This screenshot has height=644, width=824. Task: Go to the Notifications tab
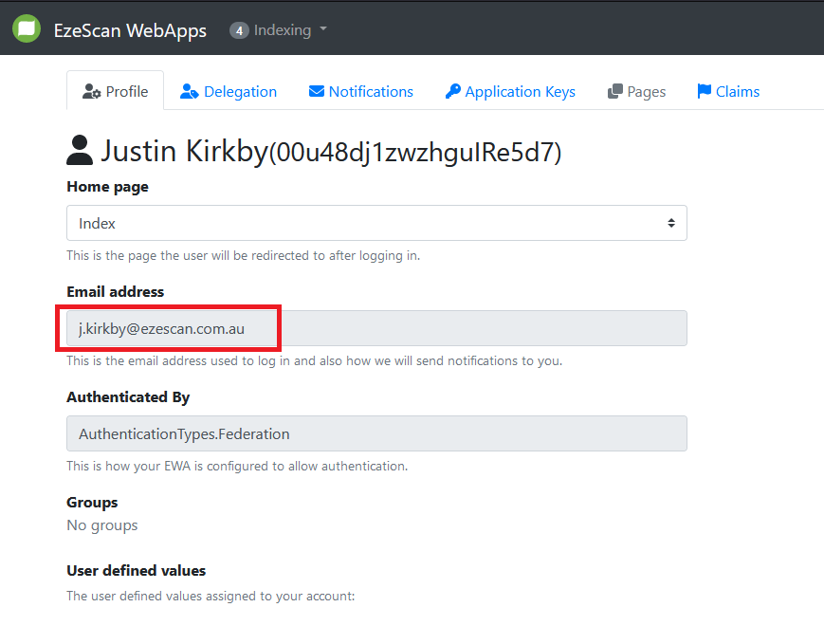[371, 92]
